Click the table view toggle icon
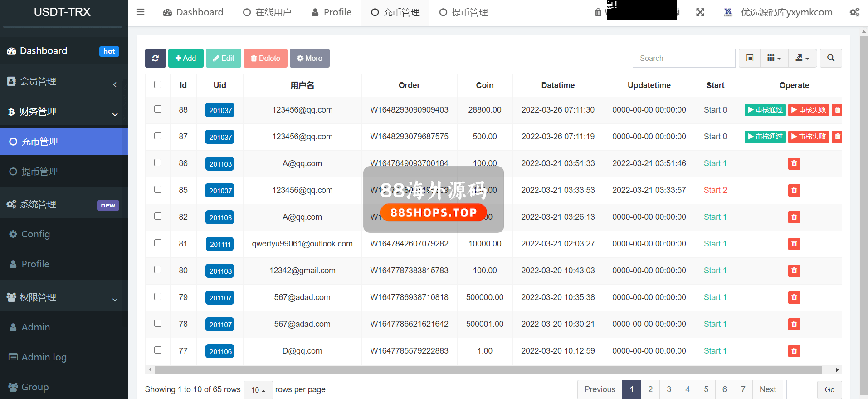868x399 pixels. click(750, 58)
